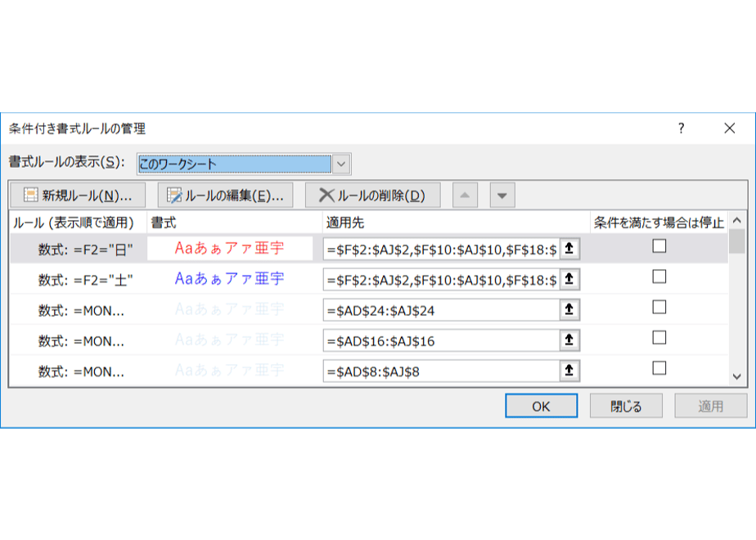This screenshot has height=540, width=756.
Task: Collapse range picker for $AD$24:$AJ$24 row
Action: (569, 310)
